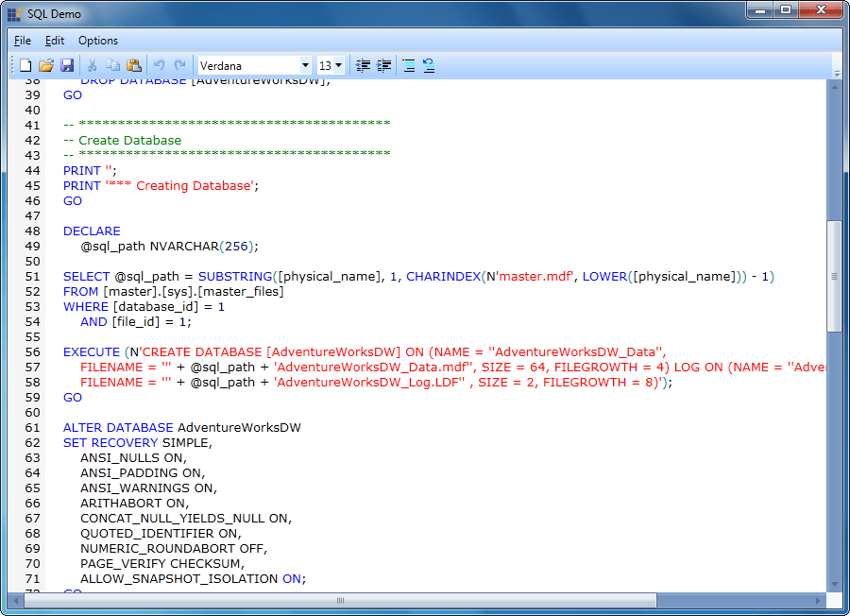The image size is (850, 616).
Task: Open the Options menu
Action: 97,41
